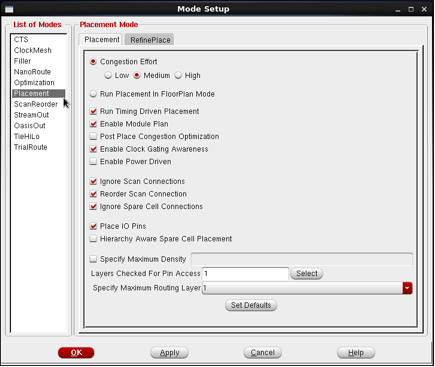Open NanoRoute mode settings
The width and height of the screenshot is (435, 367).
(x=32, y=72)
